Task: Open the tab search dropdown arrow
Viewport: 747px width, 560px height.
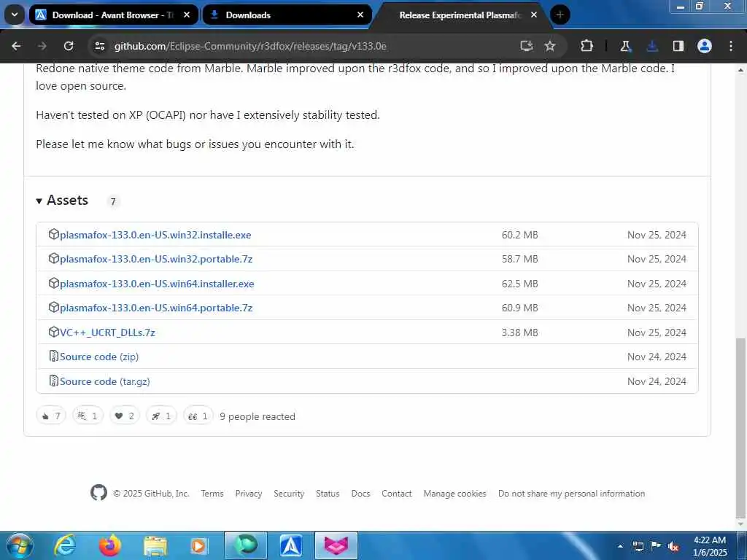Action: 15,15
